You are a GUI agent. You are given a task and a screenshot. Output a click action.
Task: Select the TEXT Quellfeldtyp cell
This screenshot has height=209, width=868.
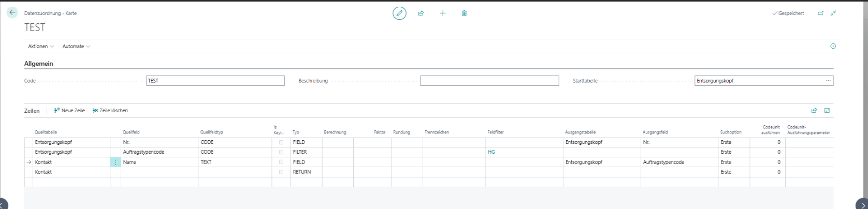pos(235,162)
